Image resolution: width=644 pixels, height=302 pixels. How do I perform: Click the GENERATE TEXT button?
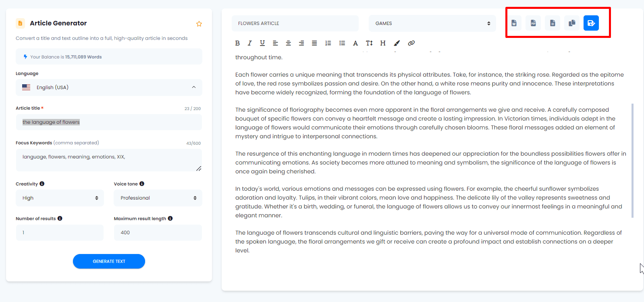[109, 261]
